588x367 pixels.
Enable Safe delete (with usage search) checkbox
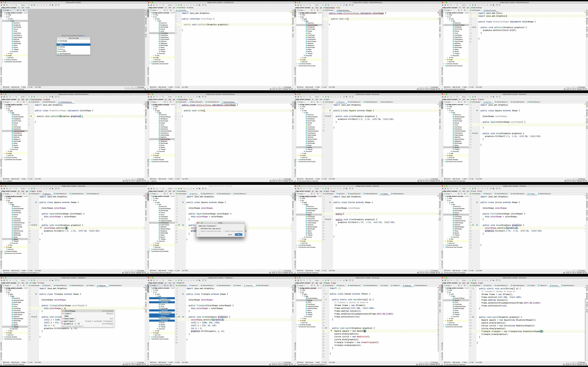point(200,229)
